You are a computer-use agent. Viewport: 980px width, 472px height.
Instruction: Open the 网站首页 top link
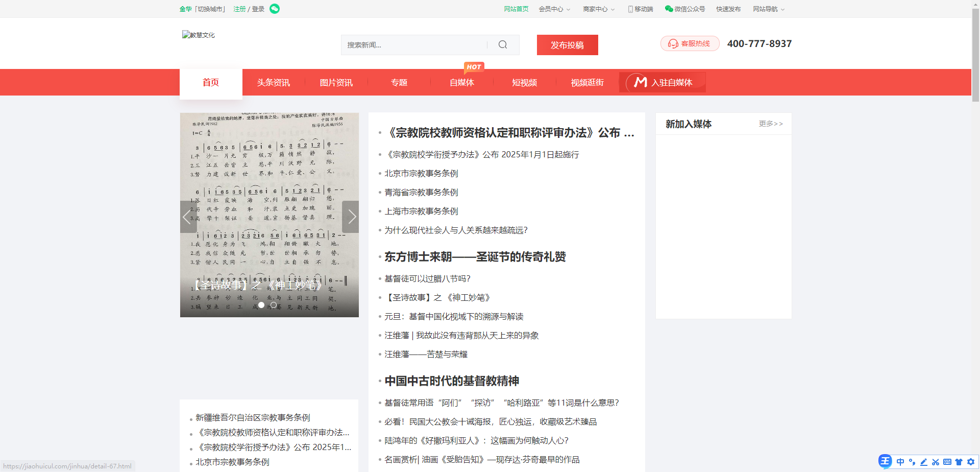coord(516,9)
